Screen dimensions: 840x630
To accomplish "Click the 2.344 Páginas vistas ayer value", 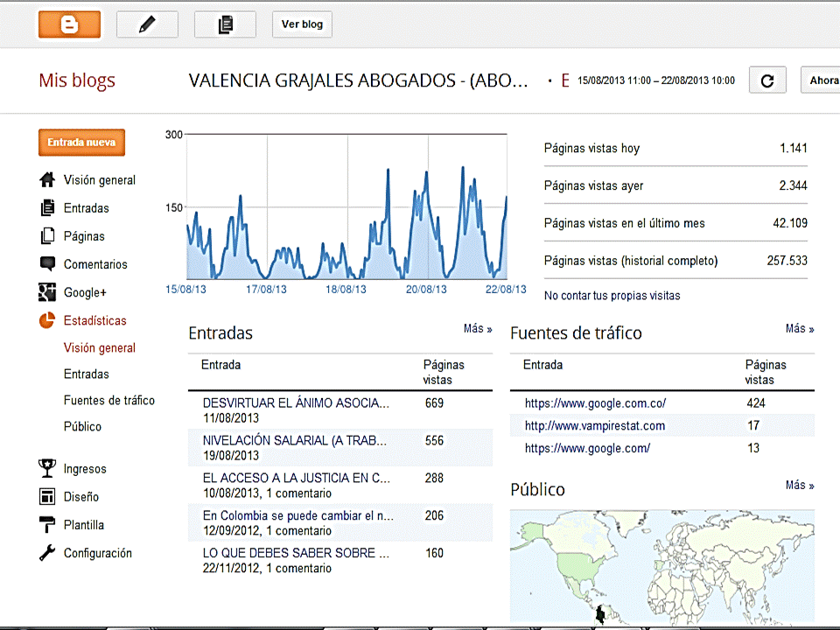I will [x=793, y=185].
